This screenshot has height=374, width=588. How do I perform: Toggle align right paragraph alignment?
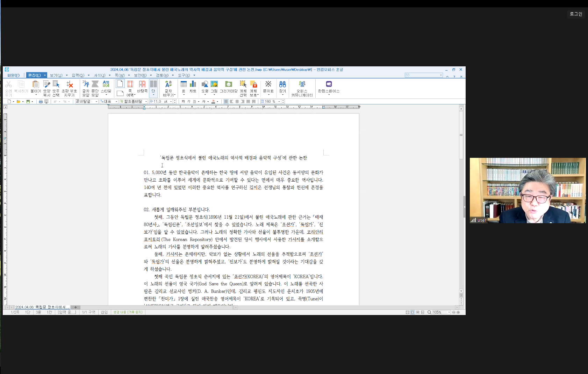[x=243, y=102]
